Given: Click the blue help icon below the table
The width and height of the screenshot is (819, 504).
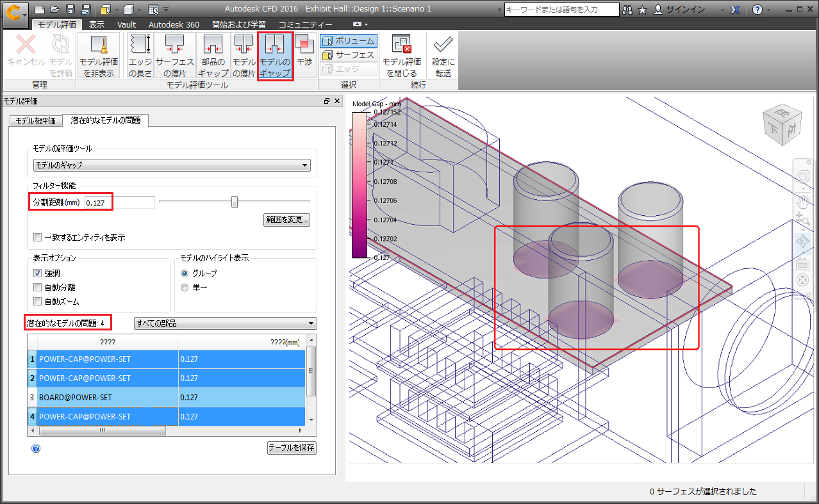Looking at the screenshot, I should [x=36, y=448].
